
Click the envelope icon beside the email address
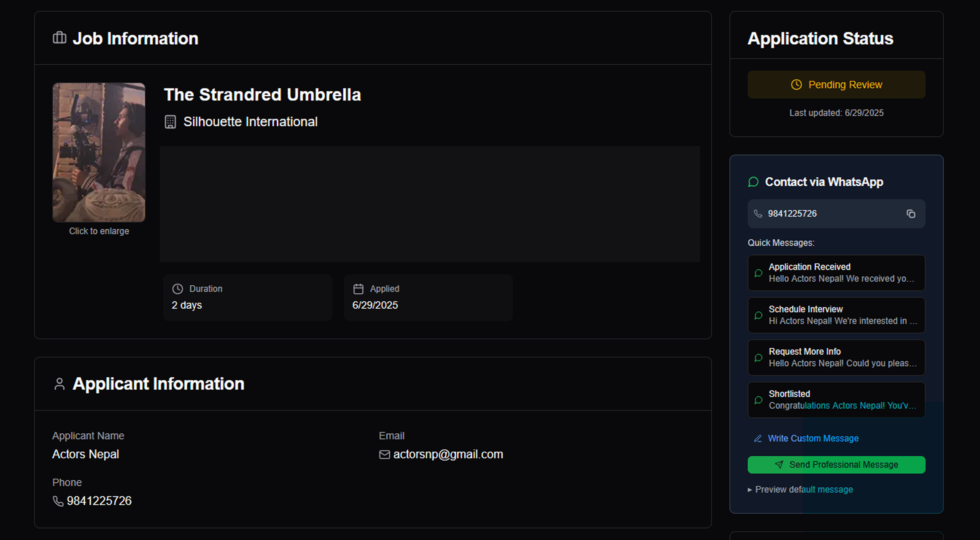[x=385, y=455]
